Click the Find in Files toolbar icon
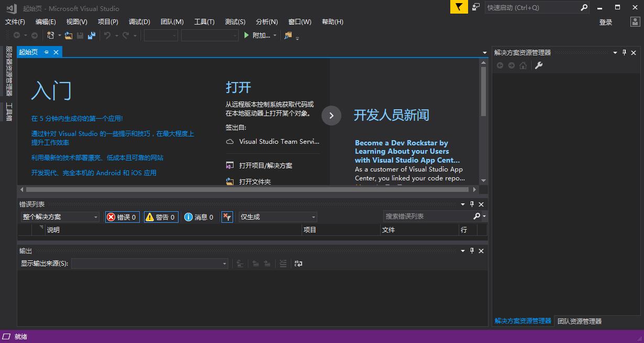This screenshot has height=343, width=644. (288, 36)
